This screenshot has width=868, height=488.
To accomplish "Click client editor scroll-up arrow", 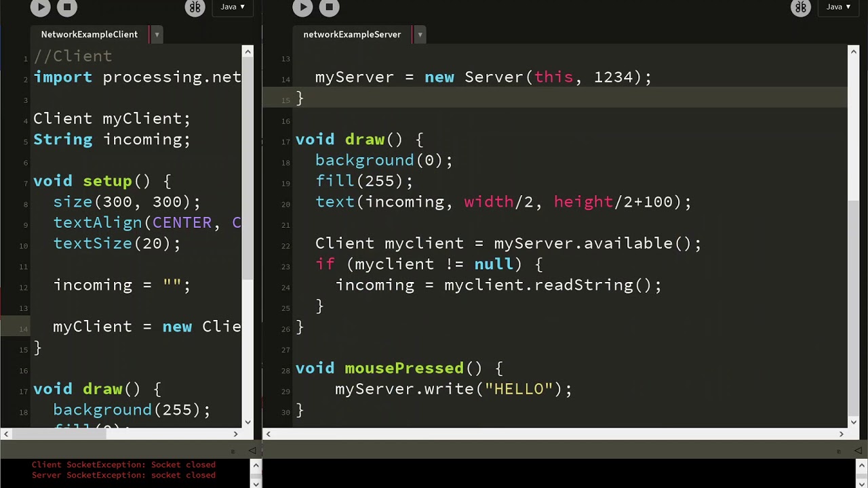I will pos(248,52).
